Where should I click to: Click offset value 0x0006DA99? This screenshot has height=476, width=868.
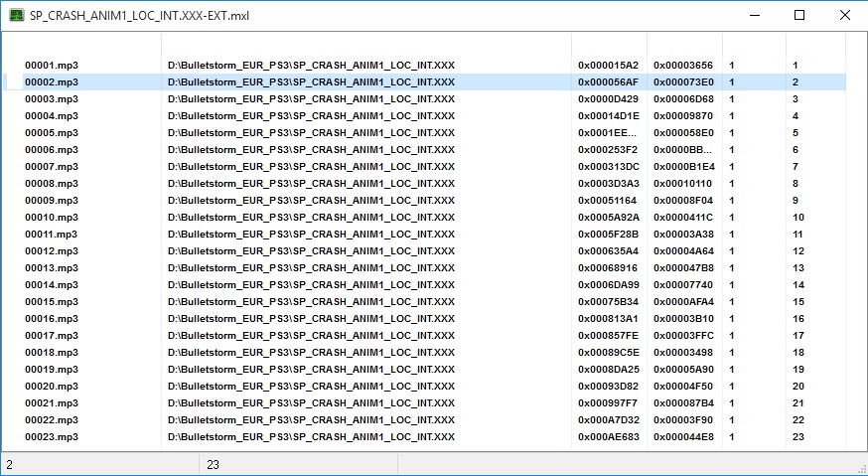pos(609,285)
